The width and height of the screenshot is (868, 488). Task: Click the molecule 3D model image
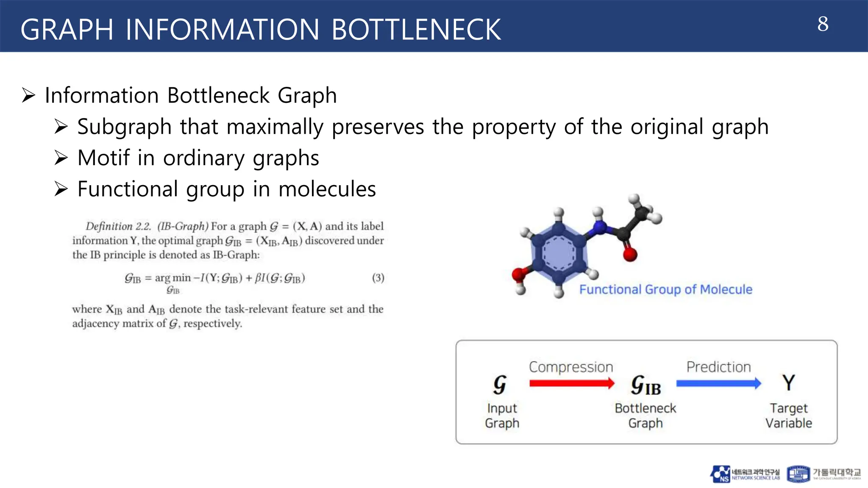pos(587,246)
